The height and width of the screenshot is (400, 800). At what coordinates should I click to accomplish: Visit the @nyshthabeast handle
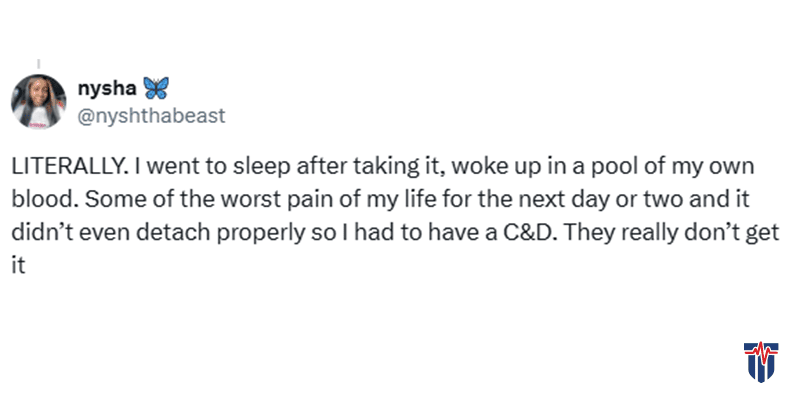click(151, 116)
